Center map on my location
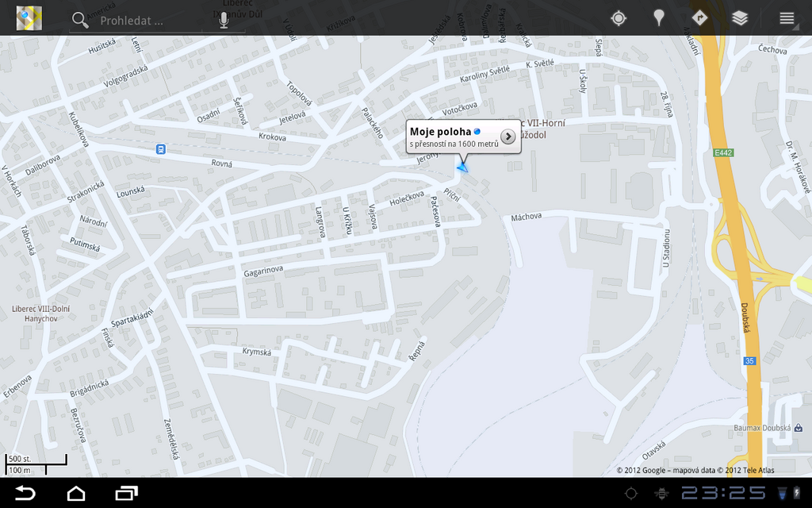Screen dimensions: 812x508 619,18
